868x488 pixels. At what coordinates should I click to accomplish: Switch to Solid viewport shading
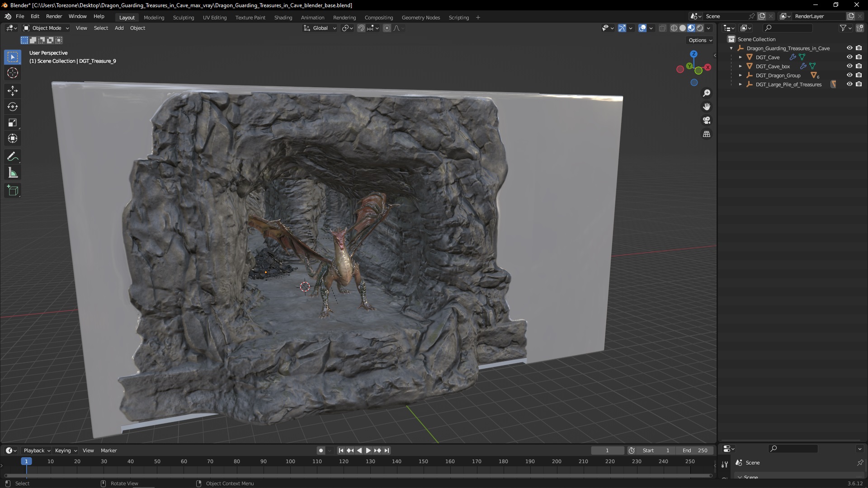[683, 28]
